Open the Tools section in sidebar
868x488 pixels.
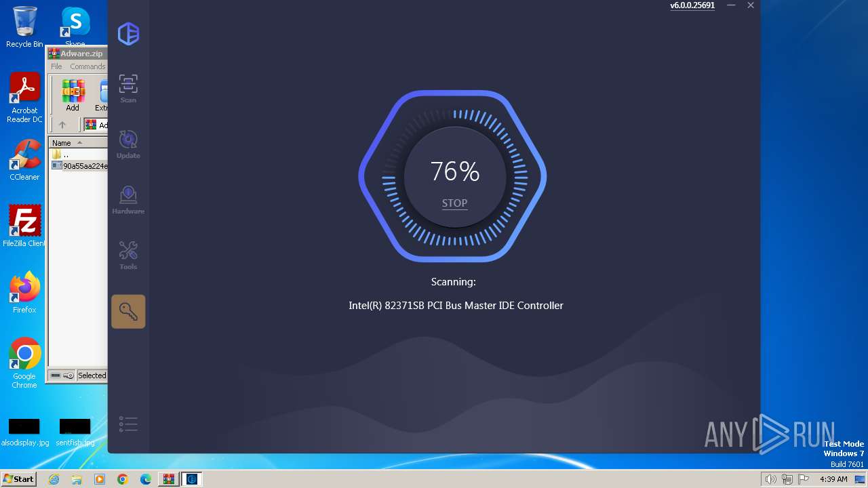128,256
